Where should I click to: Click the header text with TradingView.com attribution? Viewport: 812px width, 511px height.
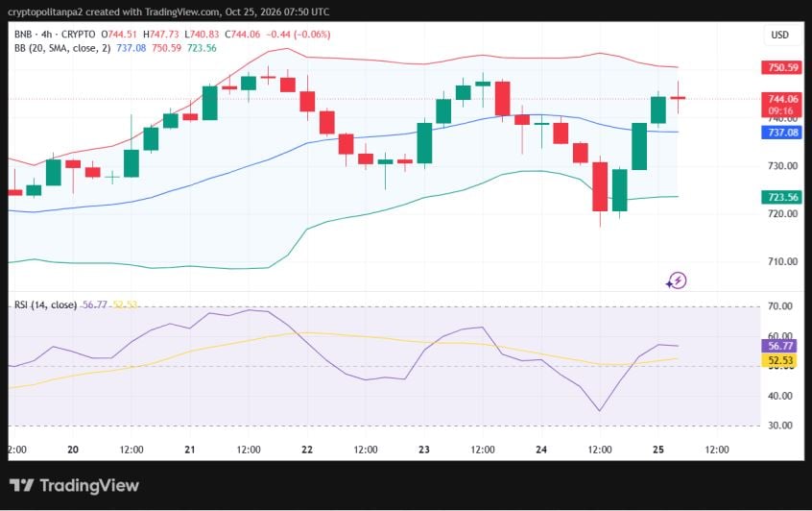[x=168, y=12]
